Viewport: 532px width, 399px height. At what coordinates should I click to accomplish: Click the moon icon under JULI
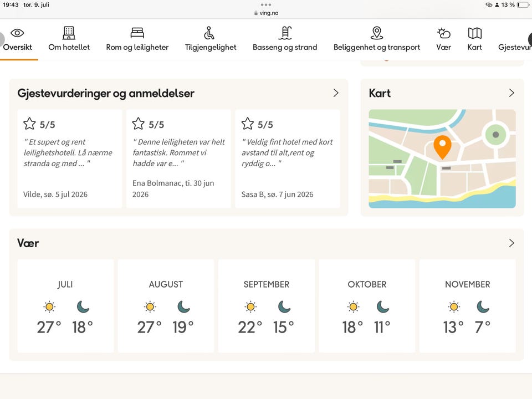(x=83, y=306)
